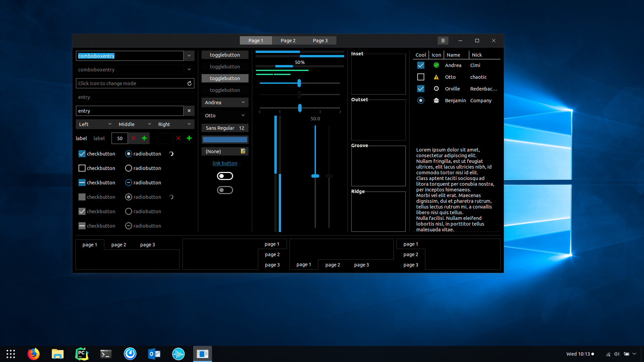Viewport: 644px width, 362px height.
Task: Click the link button hyperlink
Action: pos(225,163)
